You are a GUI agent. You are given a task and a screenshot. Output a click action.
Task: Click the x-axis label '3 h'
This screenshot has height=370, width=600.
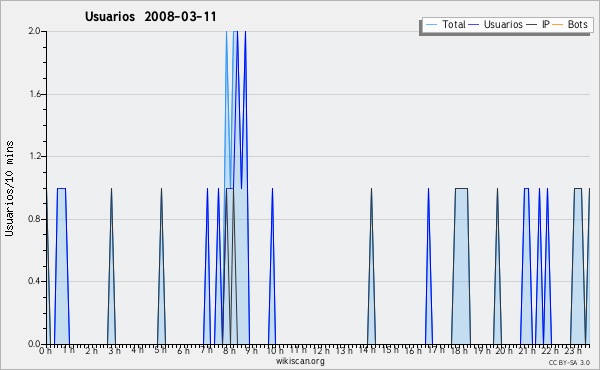click(x=114, y=351)
